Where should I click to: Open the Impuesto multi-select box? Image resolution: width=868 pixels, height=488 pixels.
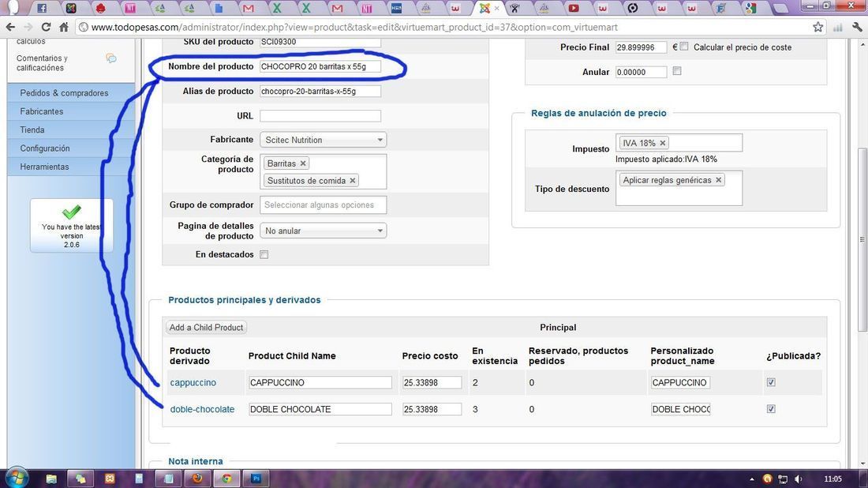(679, 143)
